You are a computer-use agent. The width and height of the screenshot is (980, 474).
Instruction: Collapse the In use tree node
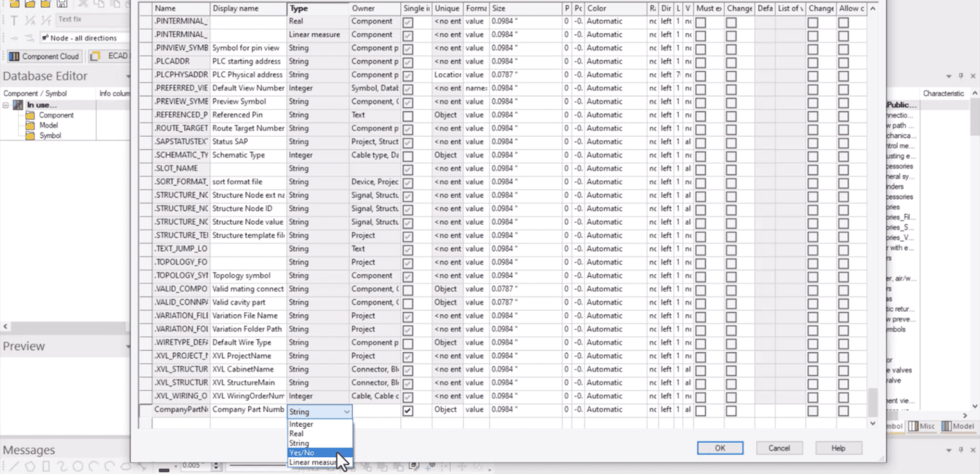tap(6, 105)
